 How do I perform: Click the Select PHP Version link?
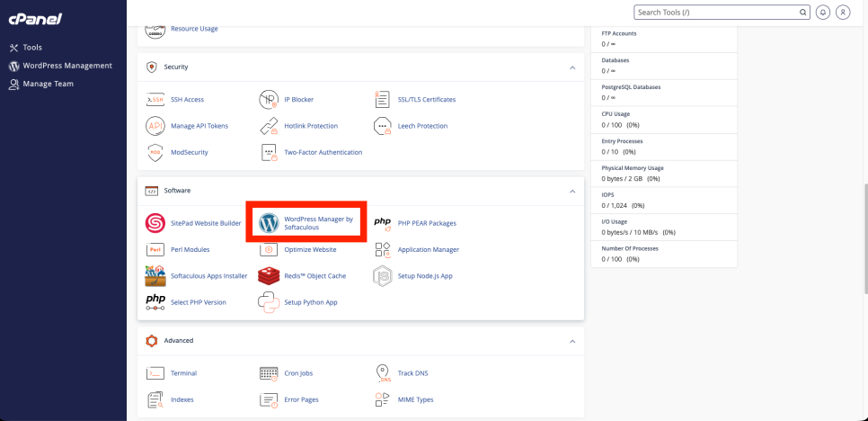(x=199, y=302)
